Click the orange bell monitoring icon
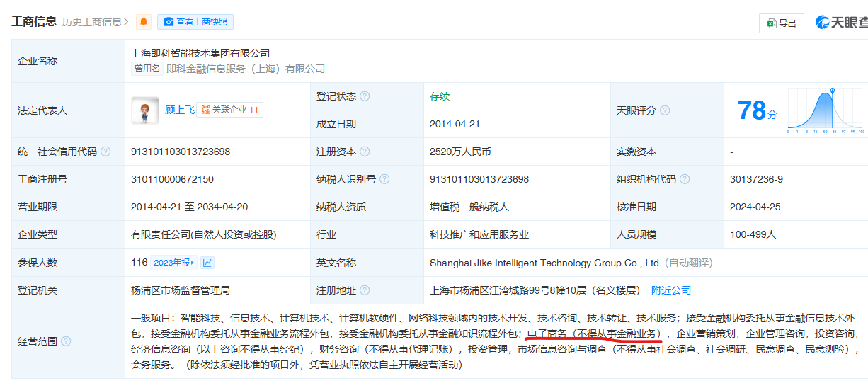Viewport: 868px width, 388px height. 144,22
